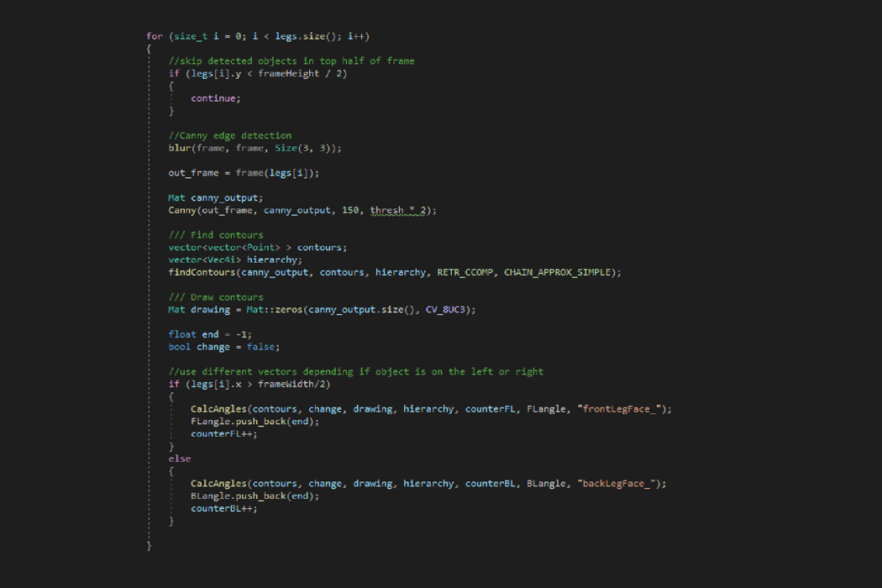The width and height of the screenshot is (882, 588).
Task: Click the squiggly-underlined "thresh * 2" expression
Action: coord(397,210)
